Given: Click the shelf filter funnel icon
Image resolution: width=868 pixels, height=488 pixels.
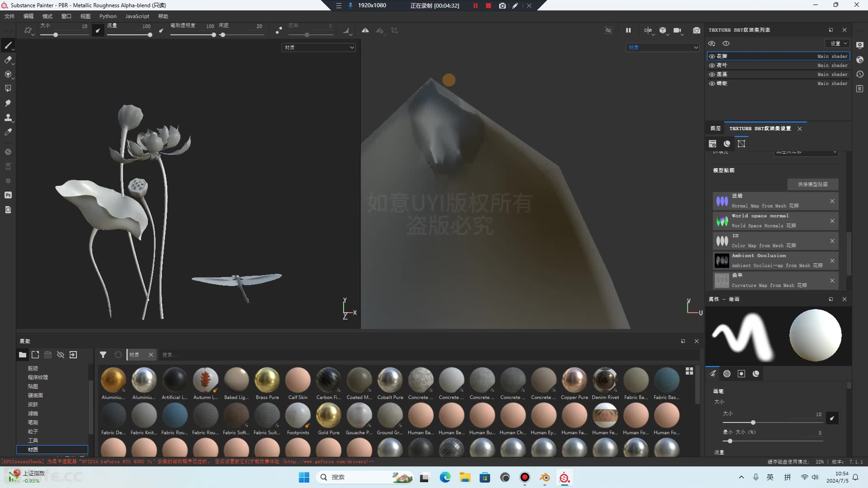Looking at the screenshot, I should 103,355.
